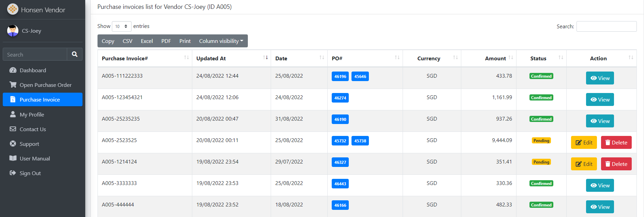The image size is (644, 217).
Task: Click the Support lifebuoy icon
Action: [13, 143]
